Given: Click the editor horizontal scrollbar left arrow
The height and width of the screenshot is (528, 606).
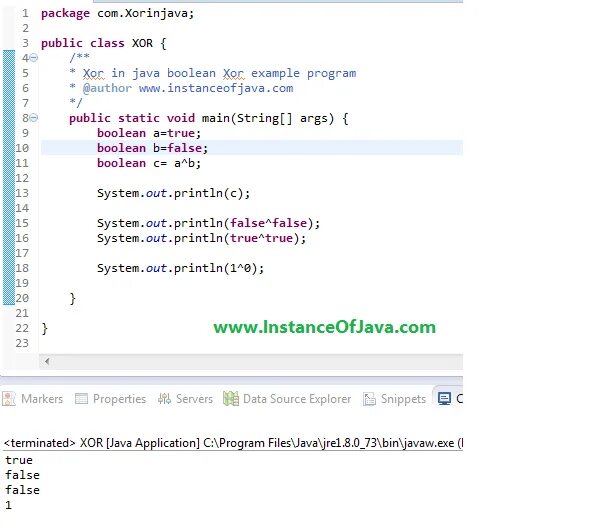Looking at the screenshot, I should tap(47, 361).
